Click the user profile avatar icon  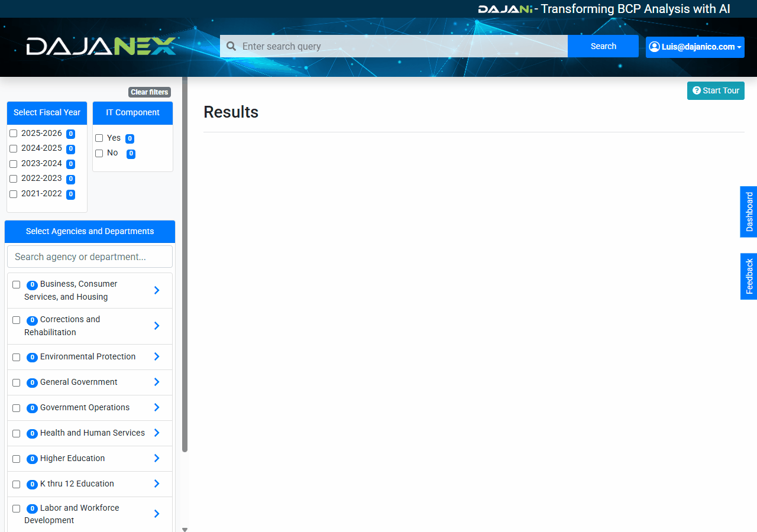point(654,47)
